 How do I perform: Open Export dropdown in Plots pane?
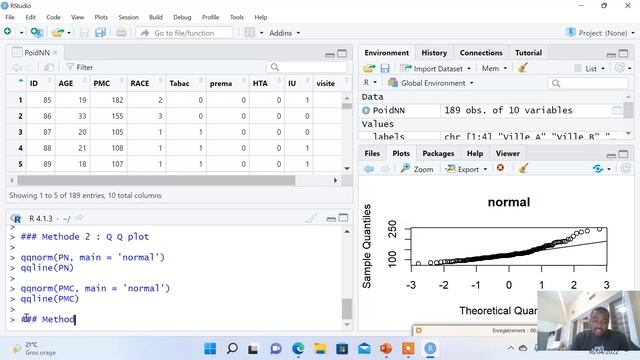click(467, 169)
